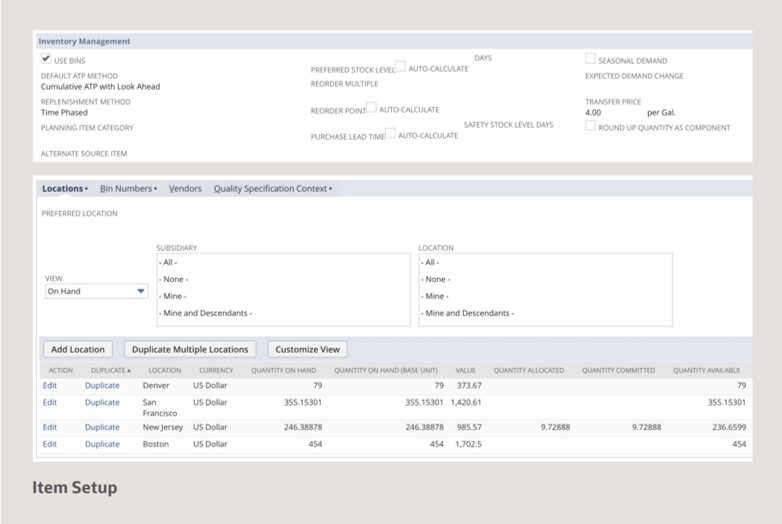The height and width of the screenshot is (524, 782).
Task: Open the View dropdown showing On Hand
Action: 96,291
